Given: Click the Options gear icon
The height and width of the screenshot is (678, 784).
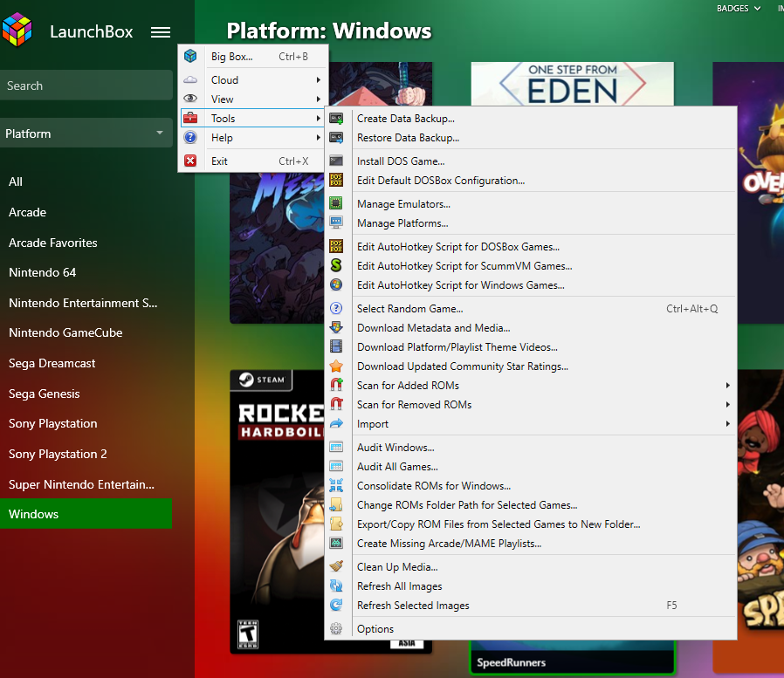Looking at the screenshot, I should coord(336,628).
